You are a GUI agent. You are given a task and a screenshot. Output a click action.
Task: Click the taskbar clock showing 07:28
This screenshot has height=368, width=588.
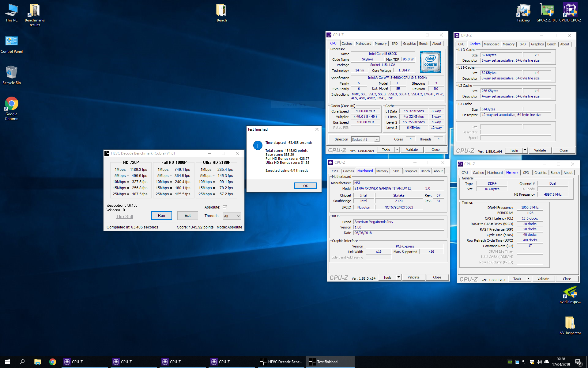561,362
